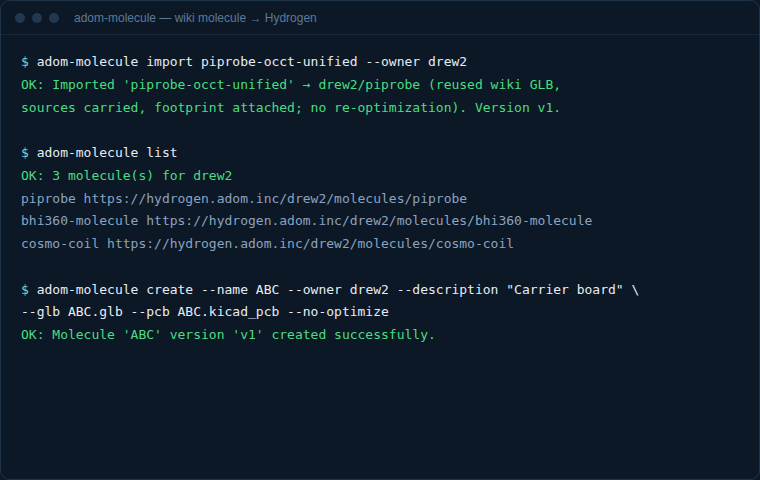Click the '--glb ABC.glb --pcb ABC.kicad_pcb' line
The width and height of the screenshot is (760, 480).
click(205, 312)
